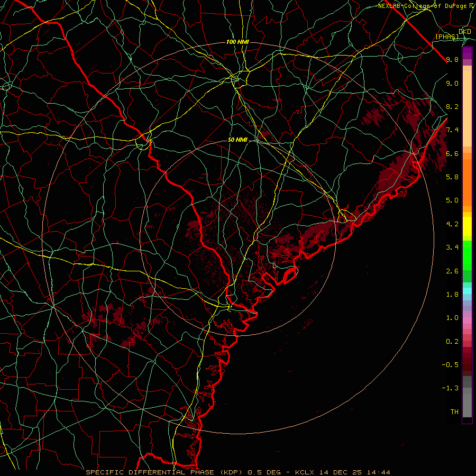Screen dimensions: 476x476
Task: Click the "NEXLAB-College of DuPage" header text
Action: tap(423, 6)
